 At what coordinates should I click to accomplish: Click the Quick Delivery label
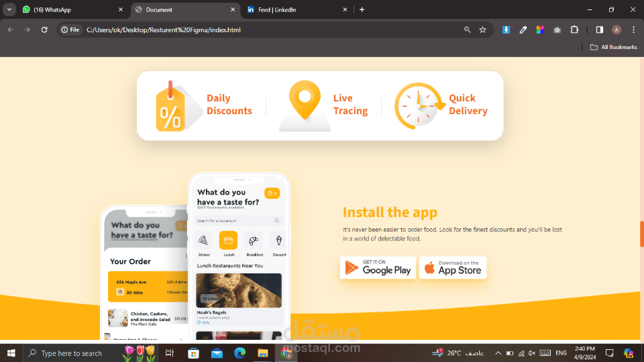pos(468,105)
